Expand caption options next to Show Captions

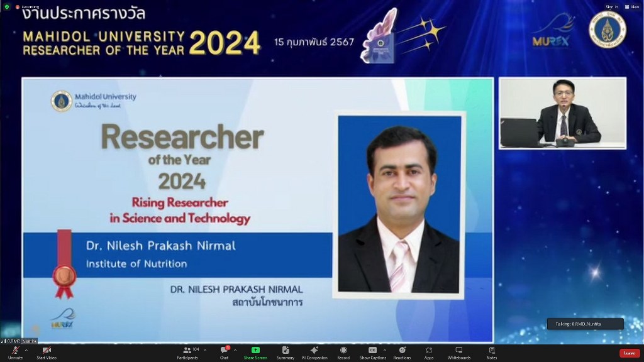[x=384, y=350]
